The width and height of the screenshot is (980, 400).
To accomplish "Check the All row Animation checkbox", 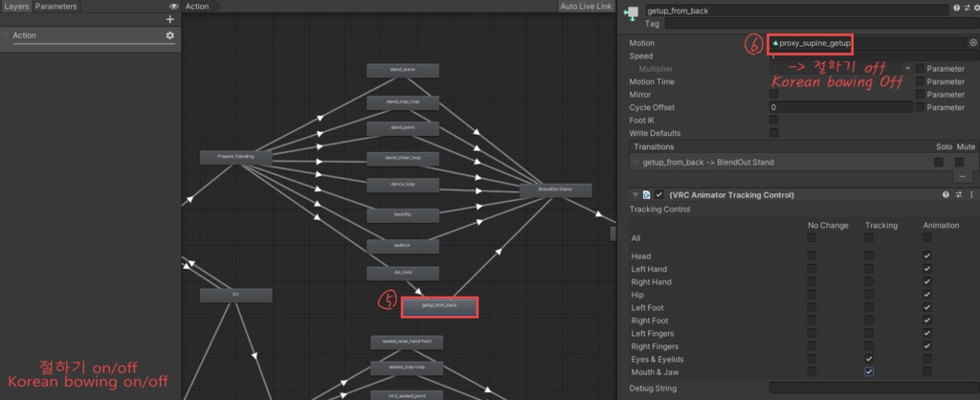I will pyautogui.click(x=926, y=237).
